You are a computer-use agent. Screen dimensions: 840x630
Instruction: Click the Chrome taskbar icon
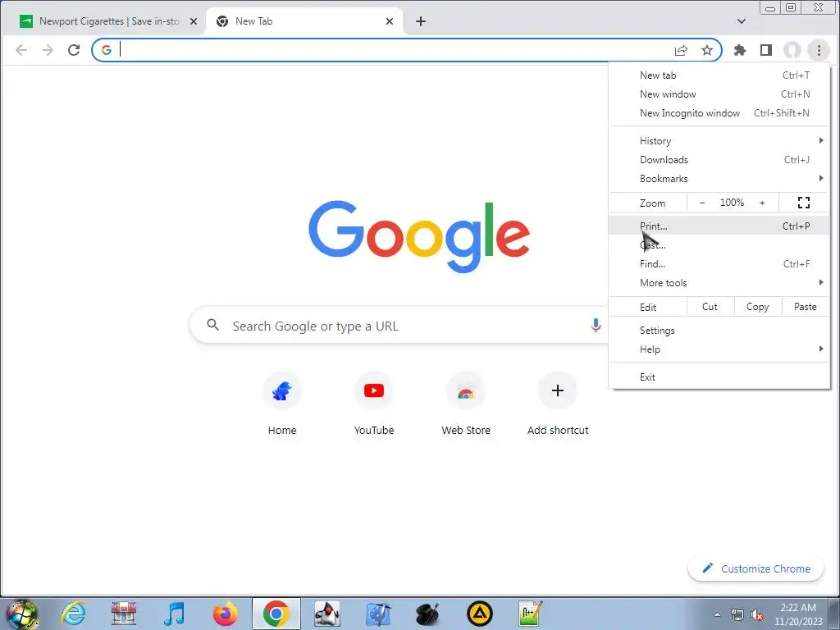pyautogui.click(x=276, y=614)
